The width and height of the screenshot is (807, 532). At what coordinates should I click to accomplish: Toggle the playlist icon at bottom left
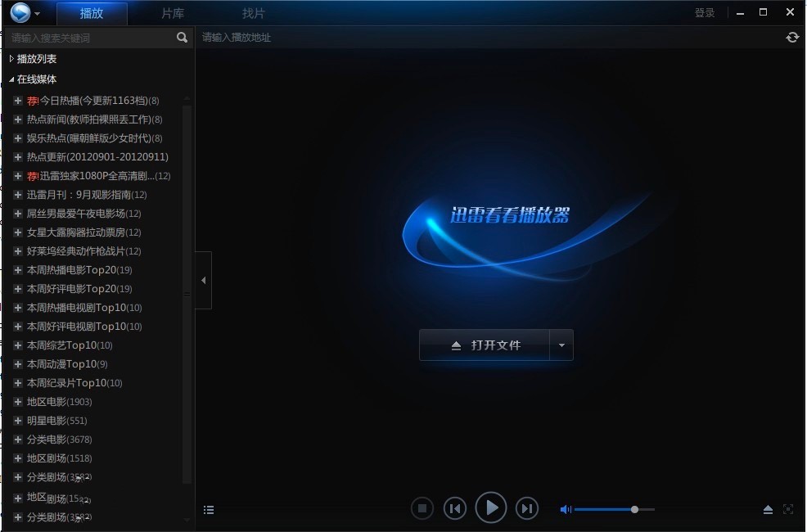[x=209, y=510]
